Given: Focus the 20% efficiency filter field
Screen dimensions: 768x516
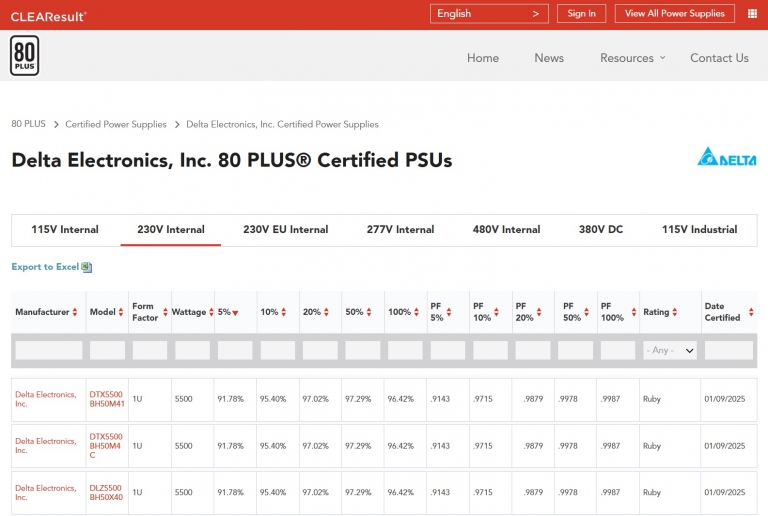Looking at the screenshot, I should pos(320,351).
